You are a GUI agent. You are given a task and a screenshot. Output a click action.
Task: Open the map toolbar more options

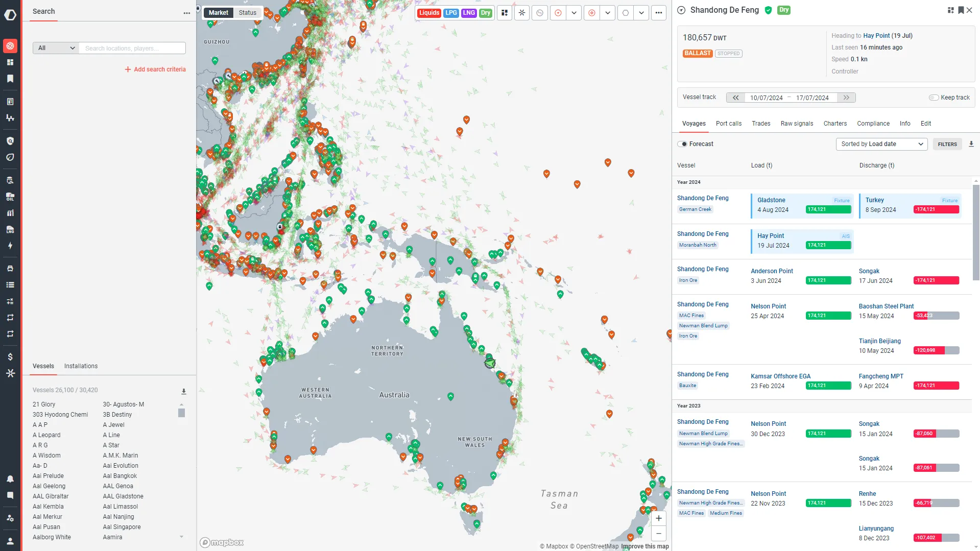click(x=659, y=13)
